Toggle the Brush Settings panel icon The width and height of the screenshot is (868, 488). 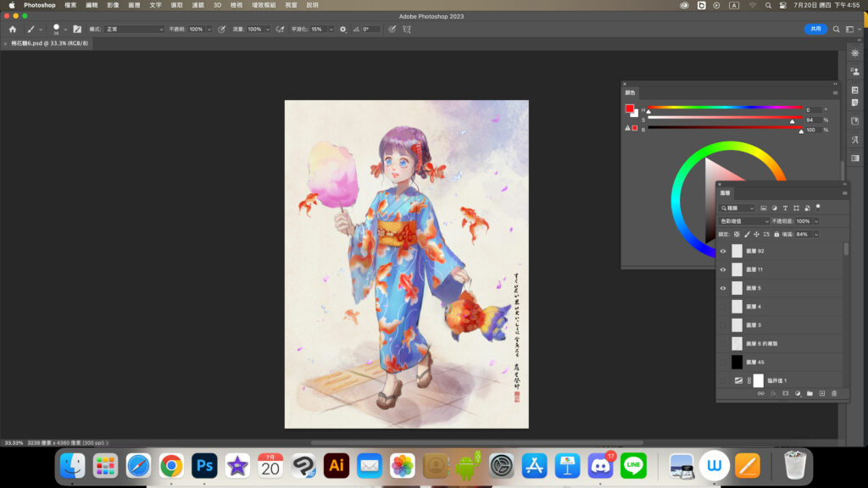77,30
